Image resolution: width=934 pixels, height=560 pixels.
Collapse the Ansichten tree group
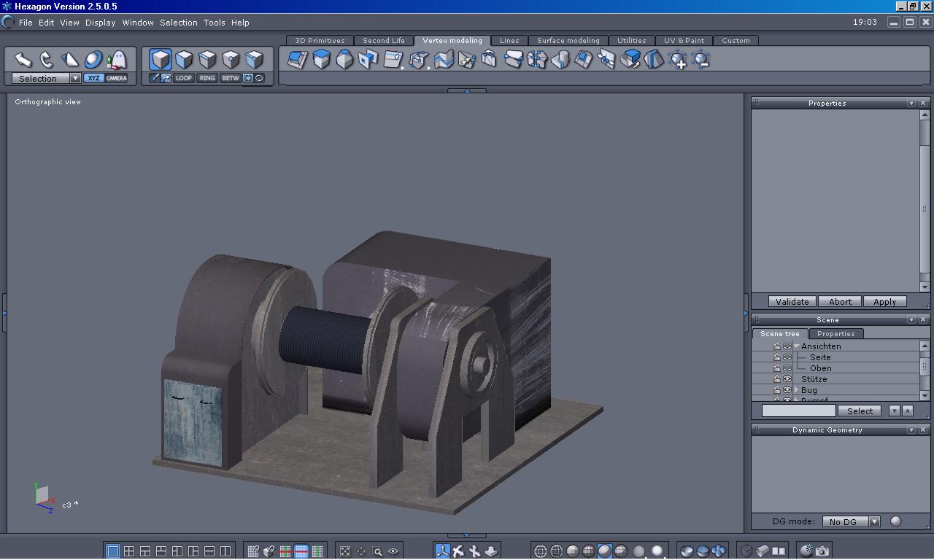(797, 346)
